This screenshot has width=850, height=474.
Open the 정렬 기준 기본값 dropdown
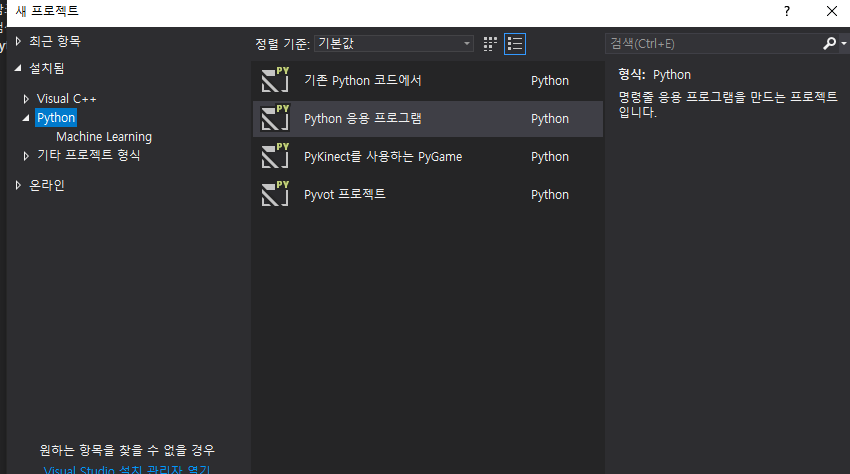[x=394, y=43]
